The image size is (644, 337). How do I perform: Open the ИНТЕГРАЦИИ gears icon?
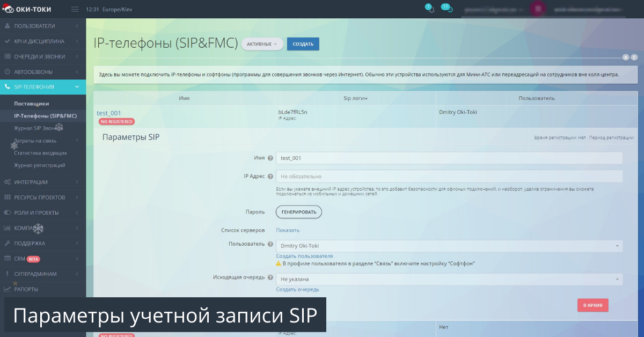pyautogui.click(x=8, y=182)
